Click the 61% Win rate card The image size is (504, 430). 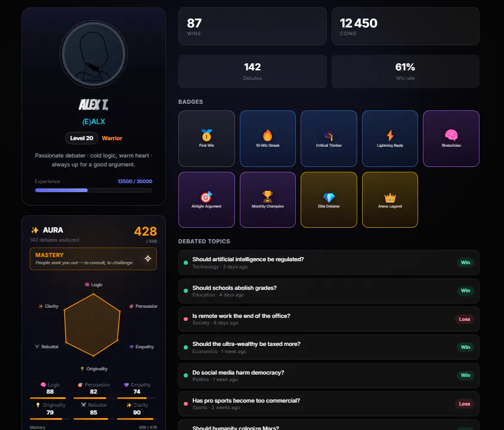pos(406,72)
